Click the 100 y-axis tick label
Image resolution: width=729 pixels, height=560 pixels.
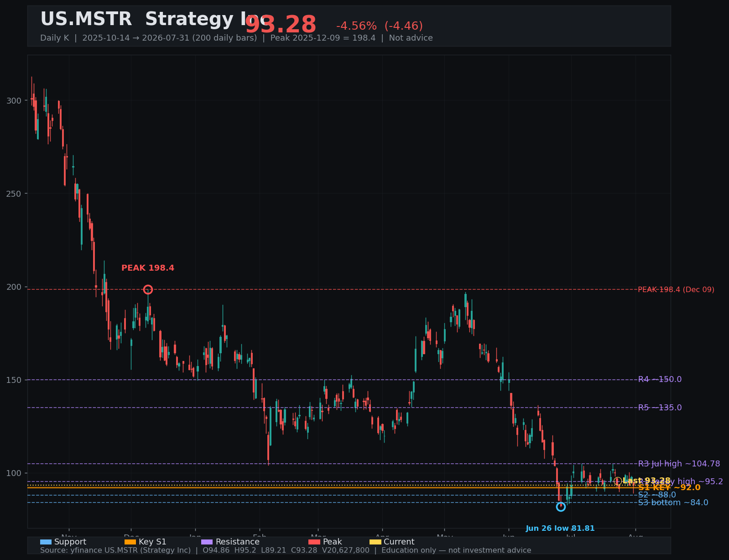click(x=14, y=473)
